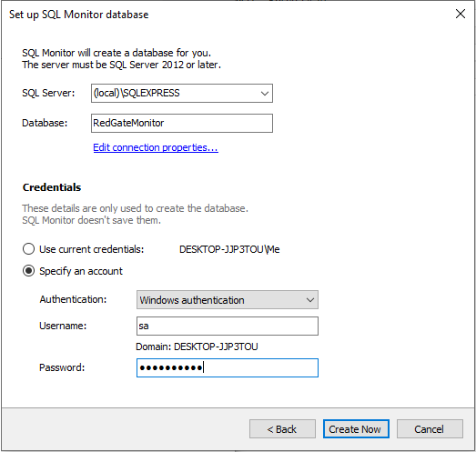476x452 pixels.
Task: Click the Windows authentication combo box text
Action: tap(192, 300)
